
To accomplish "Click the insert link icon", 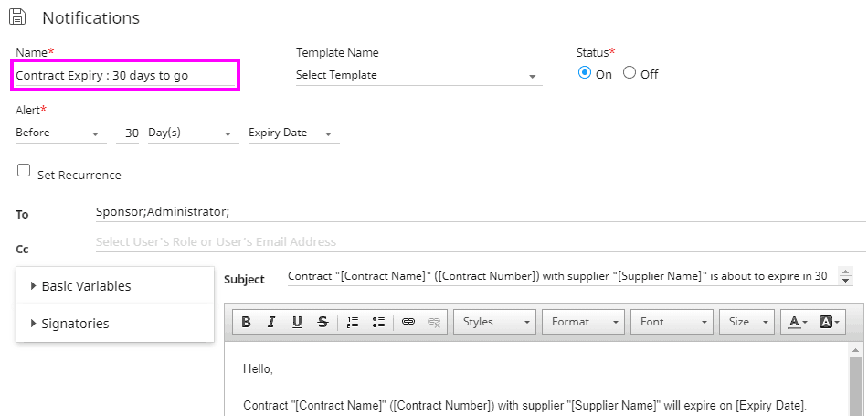I will click(x=408, y=322).
